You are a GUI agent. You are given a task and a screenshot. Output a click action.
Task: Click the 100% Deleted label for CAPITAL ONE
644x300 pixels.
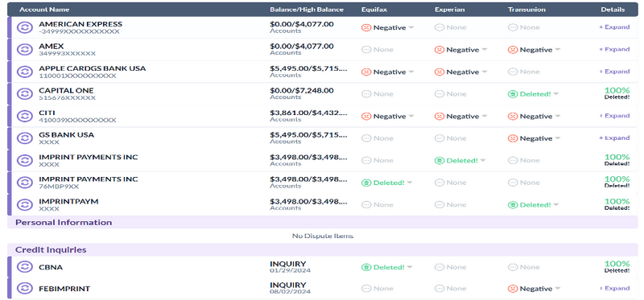(617, 93)
